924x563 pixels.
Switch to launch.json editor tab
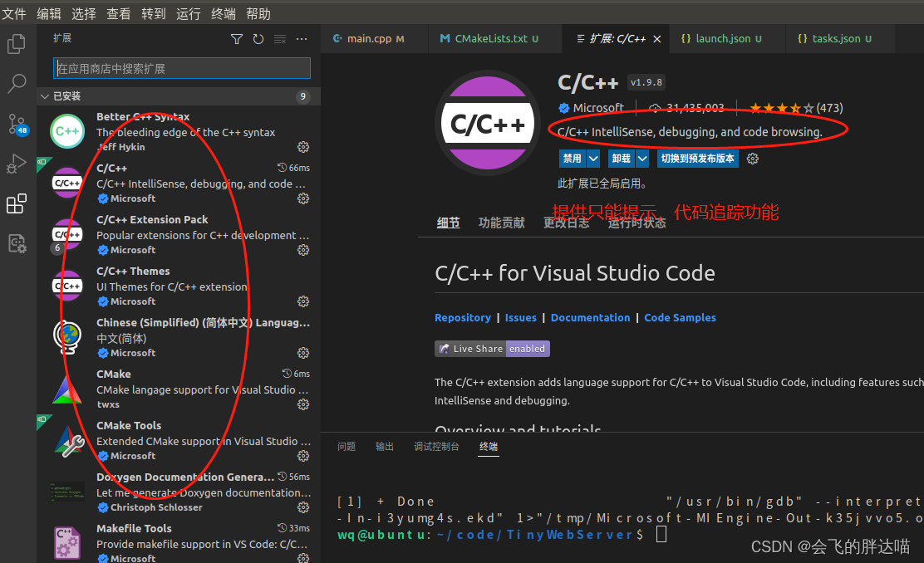(728, 39)
